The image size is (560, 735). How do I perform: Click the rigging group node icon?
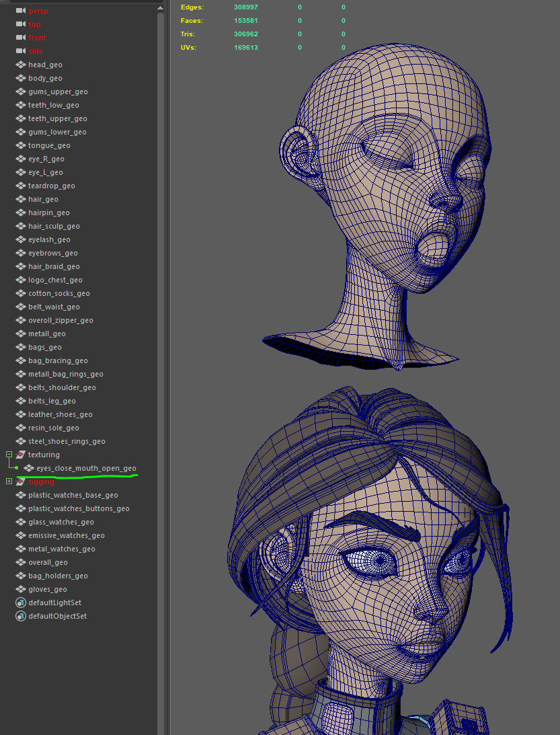pos(20,481)
